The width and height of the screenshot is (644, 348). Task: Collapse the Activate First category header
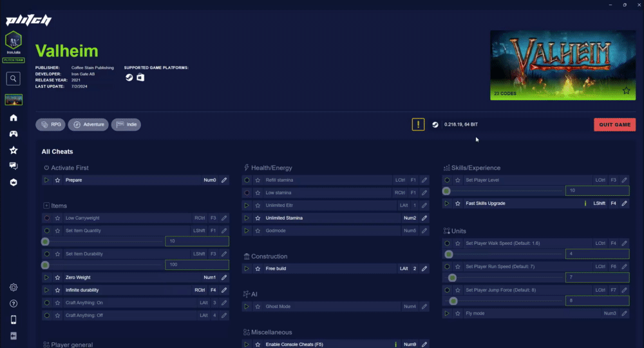coord(66,168)
